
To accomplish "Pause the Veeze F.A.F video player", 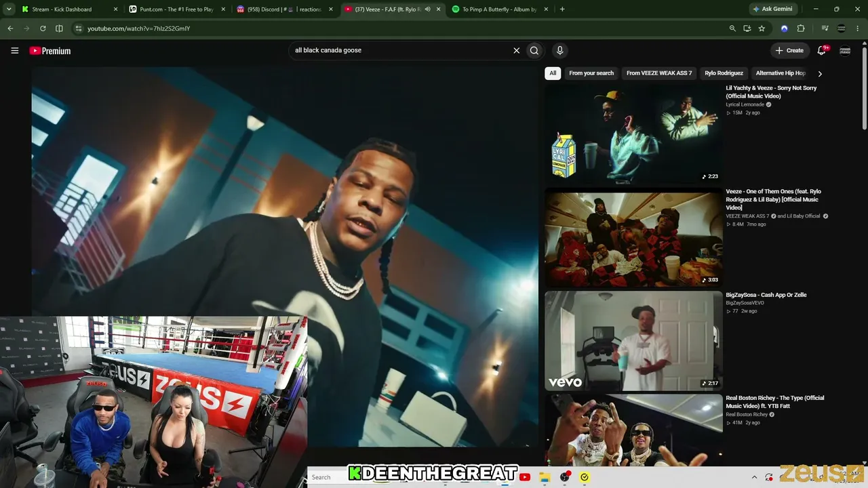I will pyautogui.click(x=285, y=258).
